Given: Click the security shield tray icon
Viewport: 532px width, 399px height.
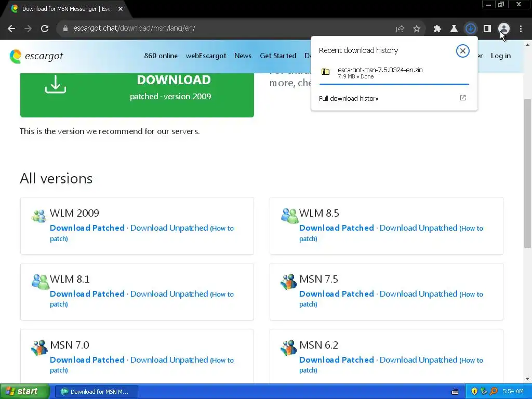Looking at the screenshot, I should point(474,392).
